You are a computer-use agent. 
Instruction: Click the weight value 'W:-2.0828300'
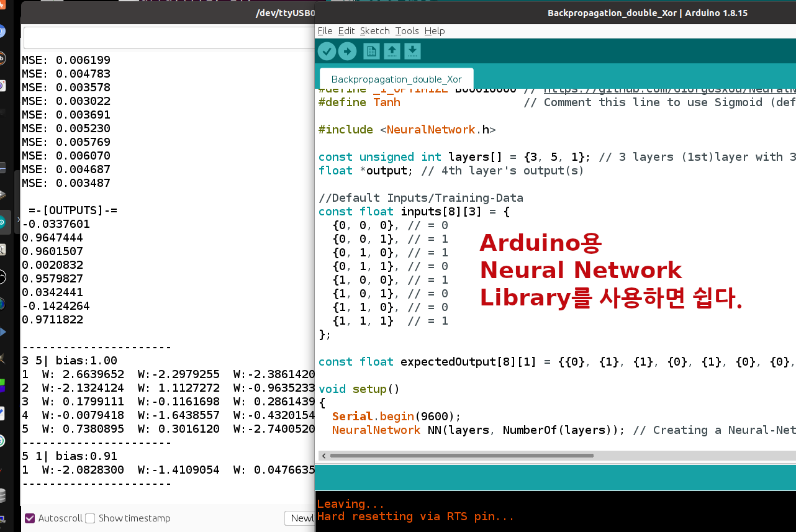(83, 470)
